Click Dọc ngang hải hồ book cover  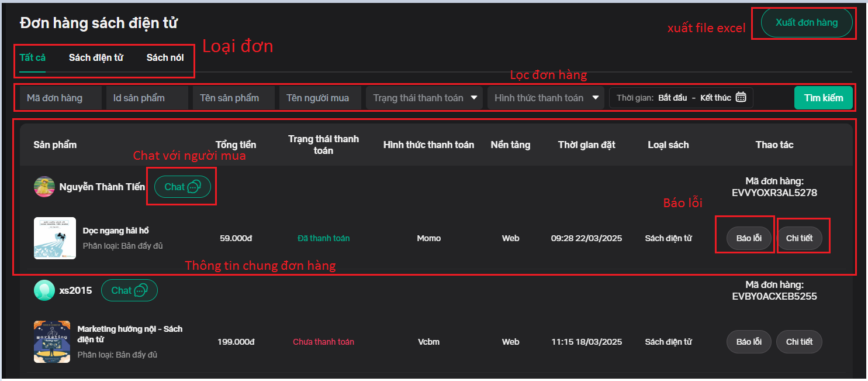coord(55,238)
